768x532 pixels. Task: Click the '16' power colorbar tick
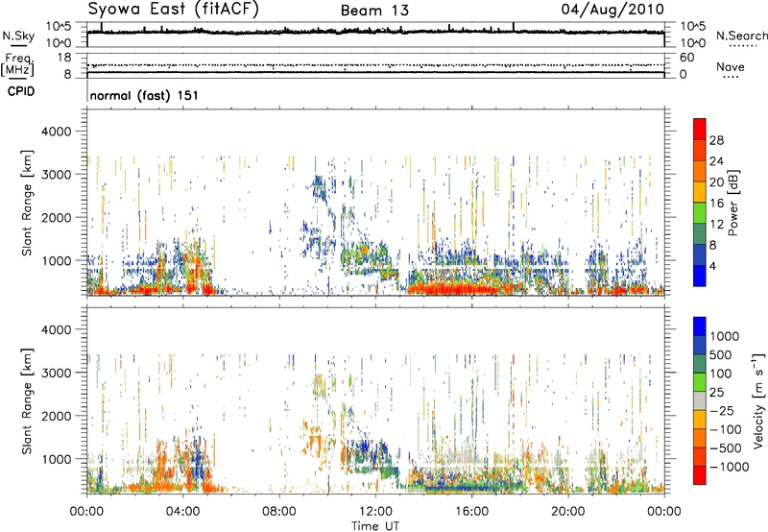click(716, 204)
